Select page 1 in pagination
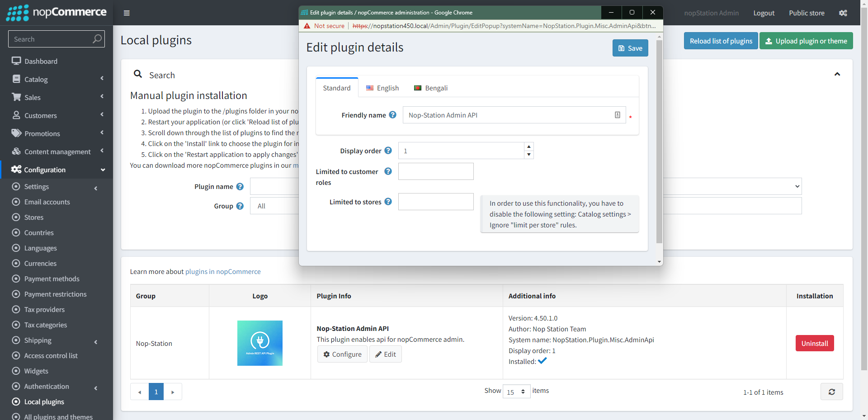 tap(156, 392)
